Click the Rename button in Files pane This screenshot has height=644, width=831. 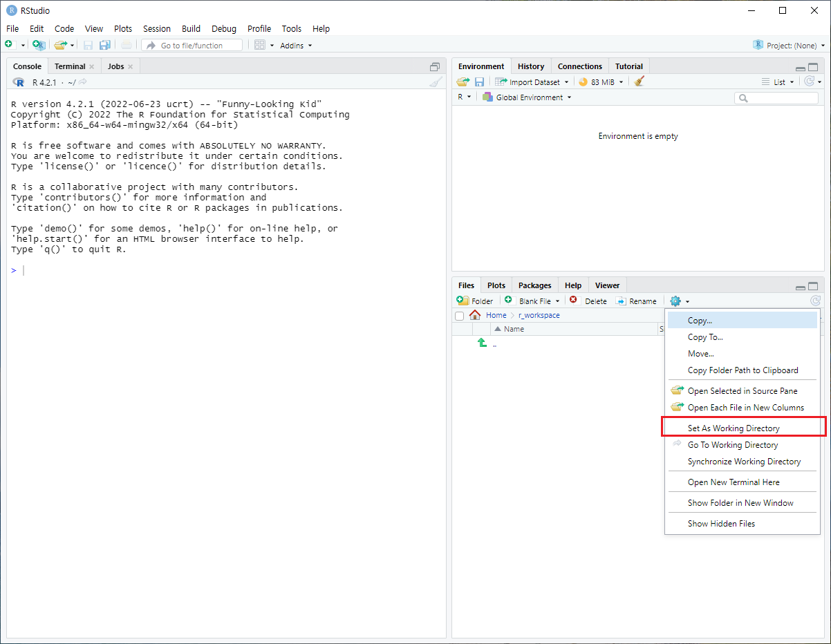pyautogui.click(x=636, y=301)
